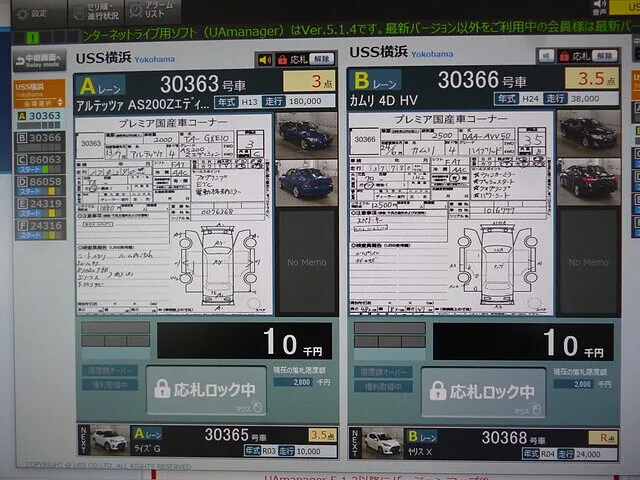Open the auction sheet for car 30363

click(174, 214)
